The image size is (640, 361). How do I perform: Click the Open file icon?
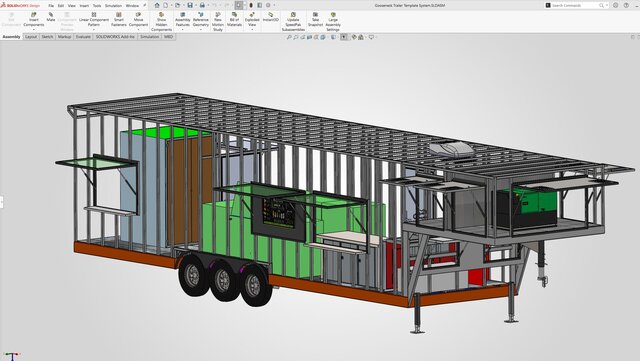(x=177, y=5)
